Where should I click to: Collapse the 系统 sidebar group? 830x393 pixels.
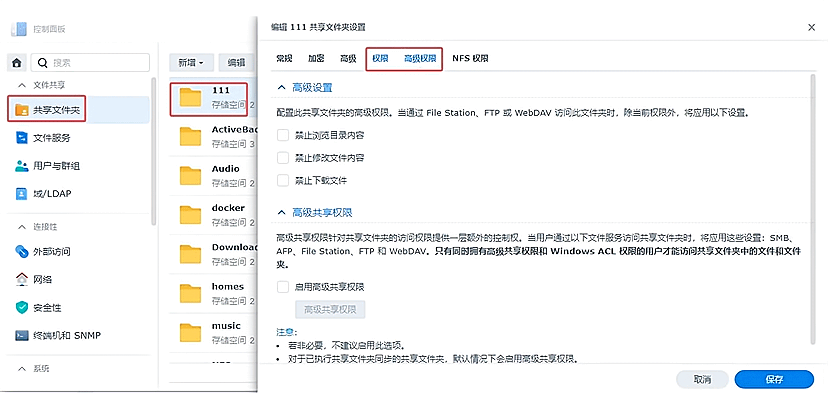[22, 368]
